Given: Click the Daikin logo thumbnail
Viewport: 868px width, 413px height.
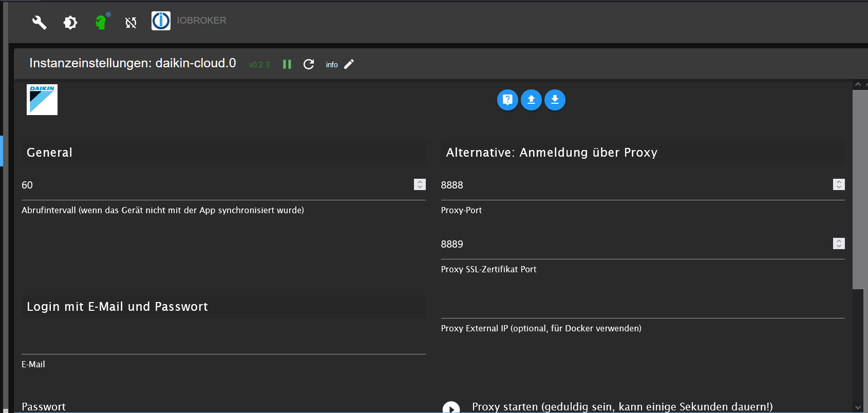Looking at the screenshot, I should 42,100.
